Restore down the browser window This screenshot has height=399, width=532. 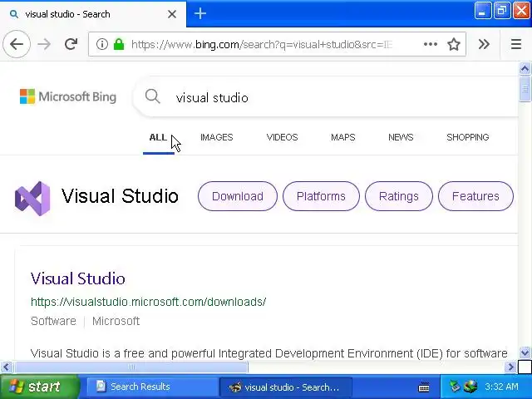(x=502, y=11)
